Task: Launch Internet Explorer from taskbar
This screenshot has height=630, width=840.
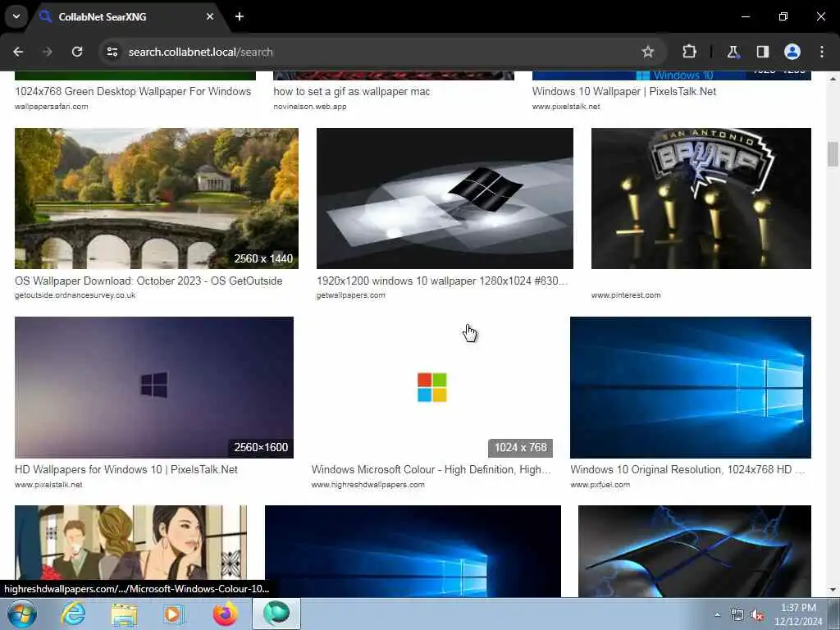Action: (x=73, y=614)
